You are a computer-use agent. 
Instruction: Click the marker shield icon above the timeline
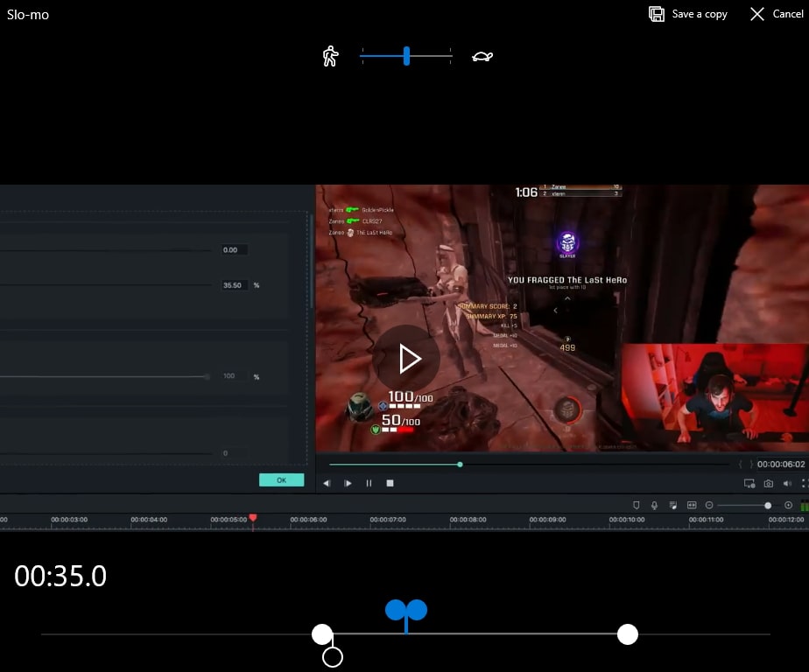pos(637,506)
